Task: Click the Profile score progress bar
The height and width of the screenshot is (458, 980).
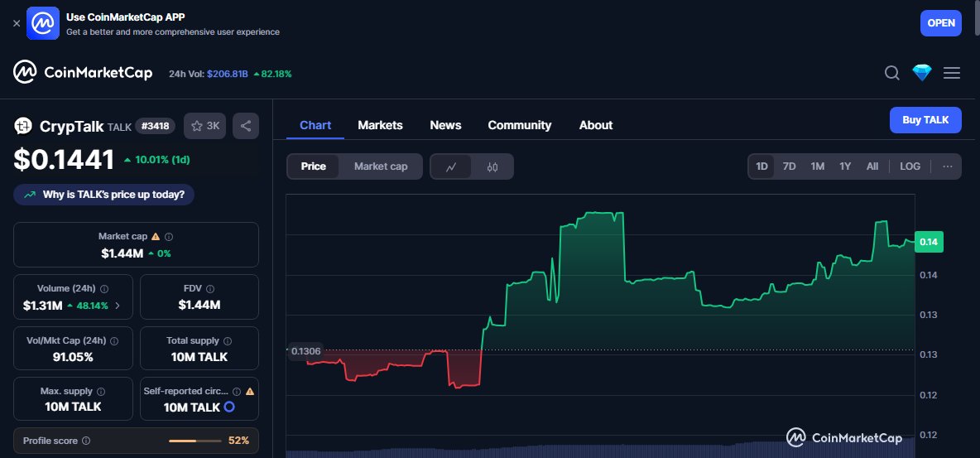Action: 195,441
